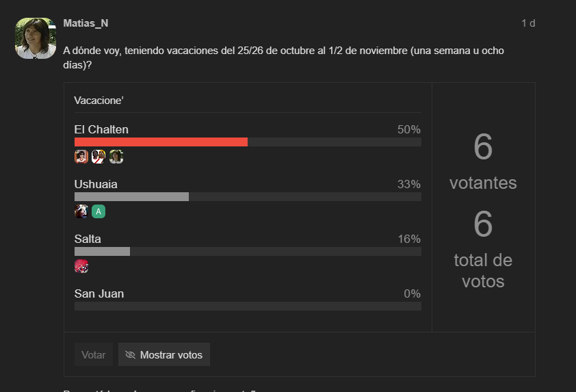Open the red voter avatar under Salta

pyautogui.click(x=81, y=266)
